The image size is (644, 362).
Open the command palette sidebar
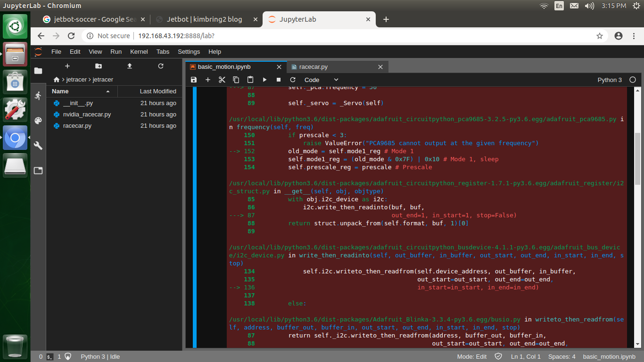tap(38, 121)
